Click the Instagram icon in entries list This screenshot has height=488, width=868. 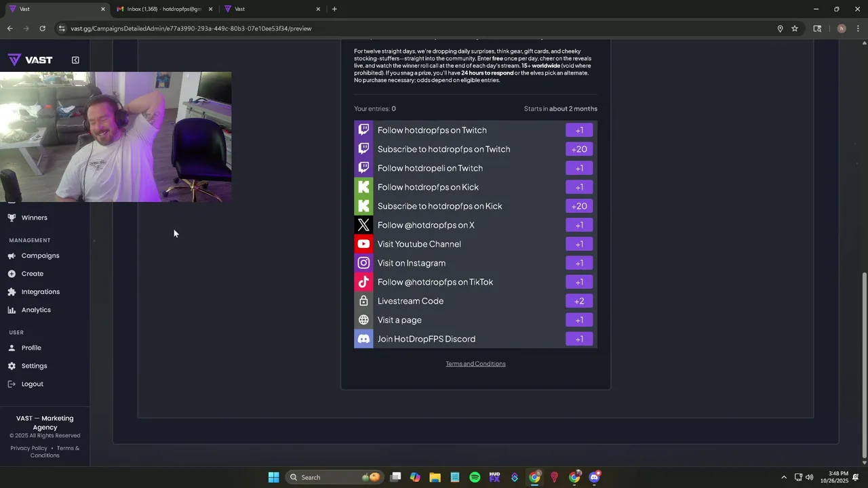tap(363, 263)
